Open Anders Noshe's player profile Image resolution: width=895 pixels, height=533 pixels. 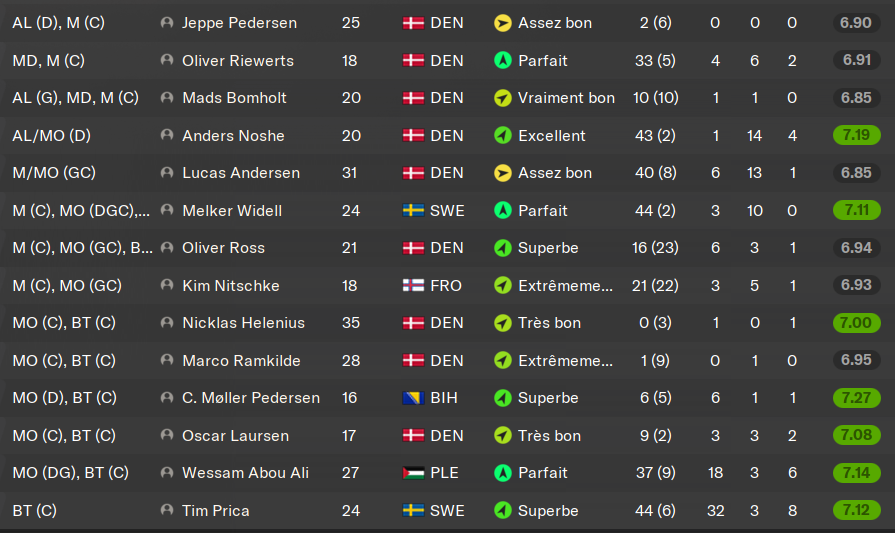click(233, 136)
